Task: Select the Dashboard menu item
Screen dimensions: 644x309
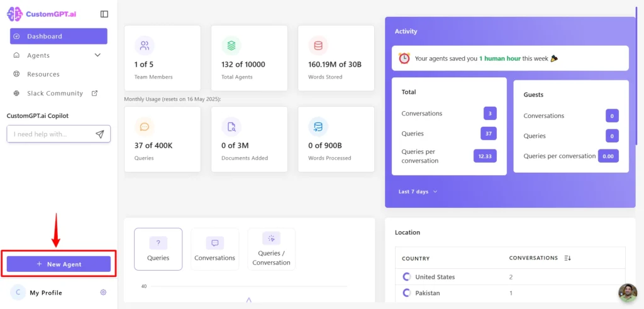Action: pos(58,36)
